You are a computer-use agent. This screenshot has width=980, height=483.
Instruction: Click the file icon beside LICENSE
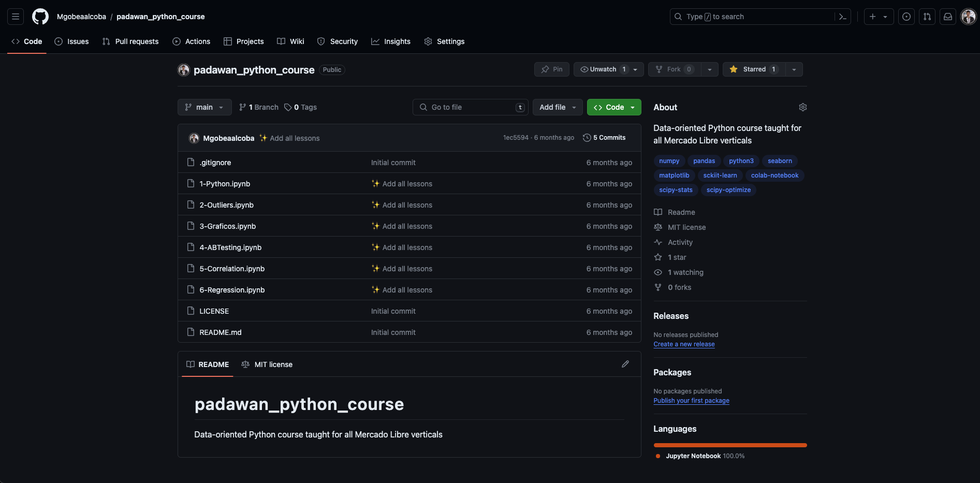tap(191, 311)
